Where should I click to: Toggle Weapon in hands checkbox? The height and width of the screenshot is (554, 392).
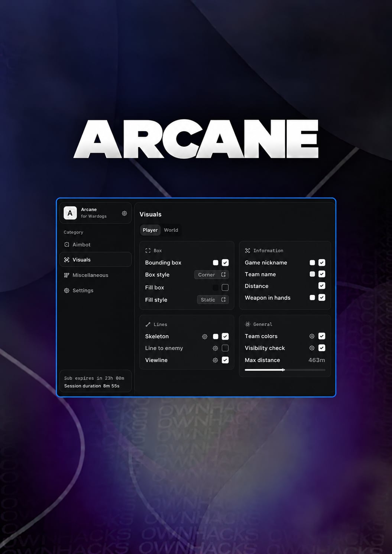click(x=322, y=298)
